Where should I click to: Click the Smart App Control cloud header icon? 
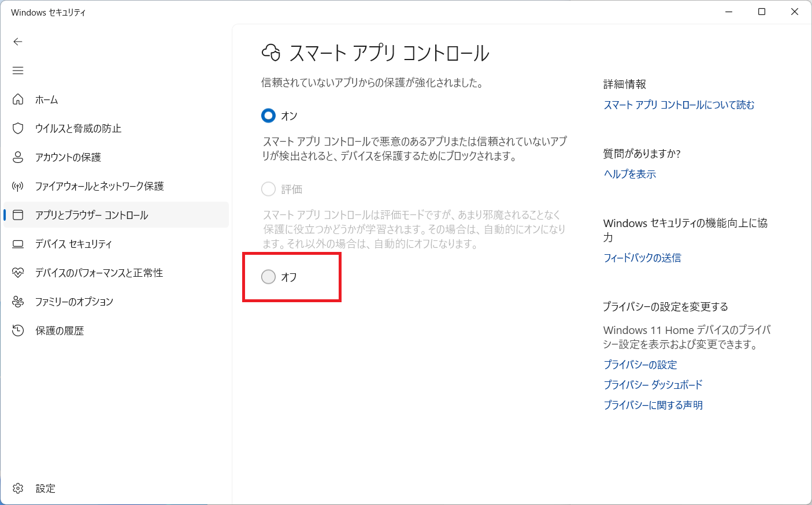(271, 53)
